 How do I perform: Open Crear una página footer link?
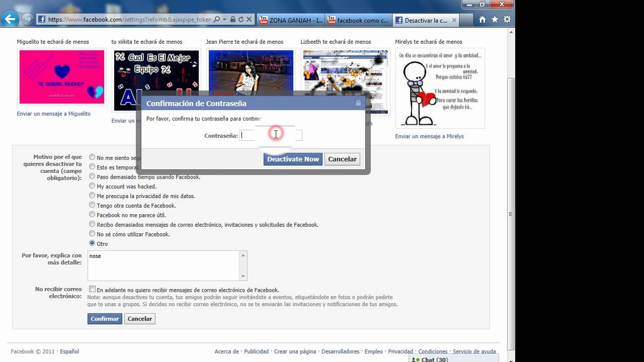(295, 351)
